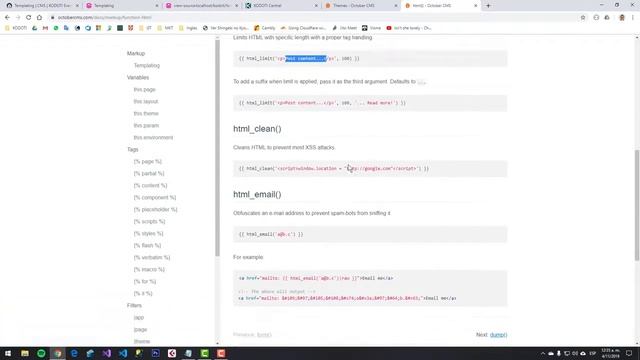Screen dimensions: 640x360
Task: Switch to the second Templating tab
Action: tap(122, 6)
